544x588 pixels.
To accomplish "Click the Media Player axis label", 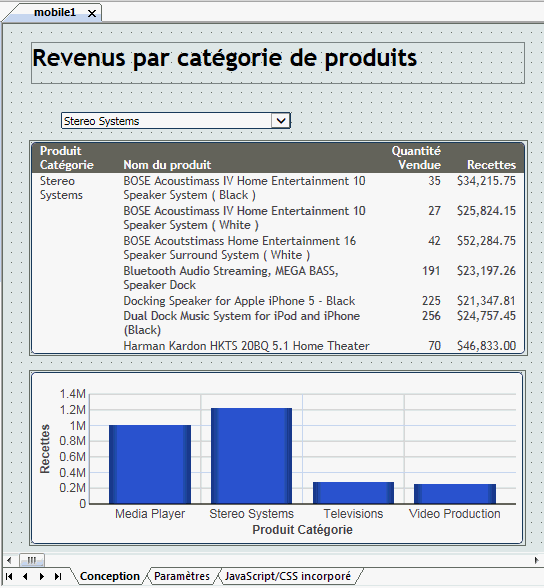I will [150, 514].
